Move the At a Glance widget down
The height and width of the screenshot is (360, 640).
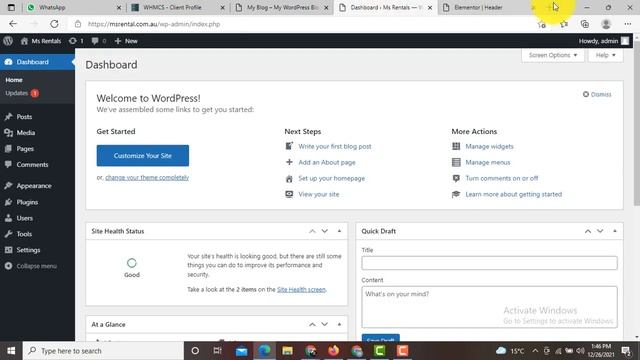(x=324, y=324)
